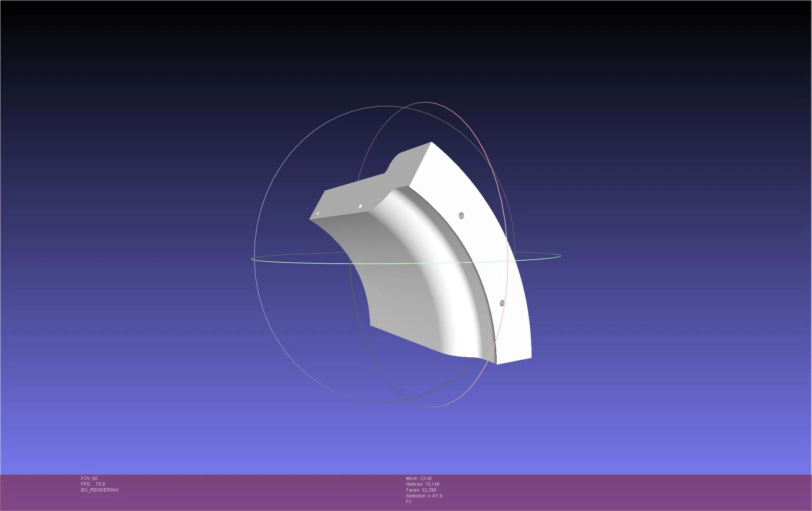The width and height of the screenshot is (812, 511).
Task: Click the Mesh: 23.stl filename label
Action: (x=419, y=479)
